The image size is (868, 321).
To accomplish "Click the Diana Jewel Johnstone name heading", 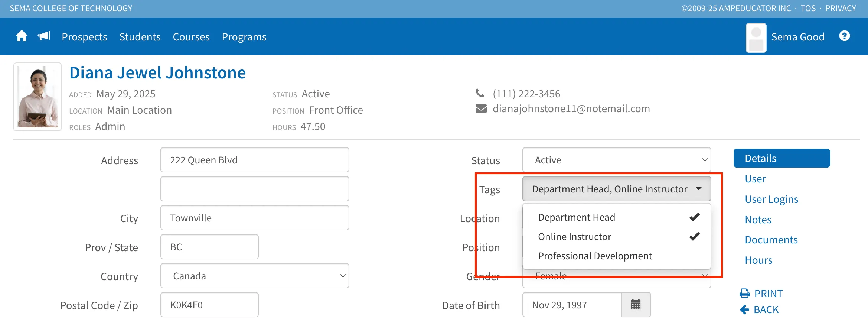I will (157, 72).
